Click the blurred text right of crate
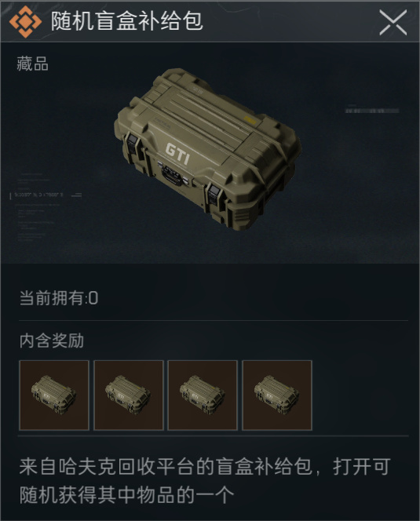The width and height of the screenshot is (420, 521). (x=372, y=111)
